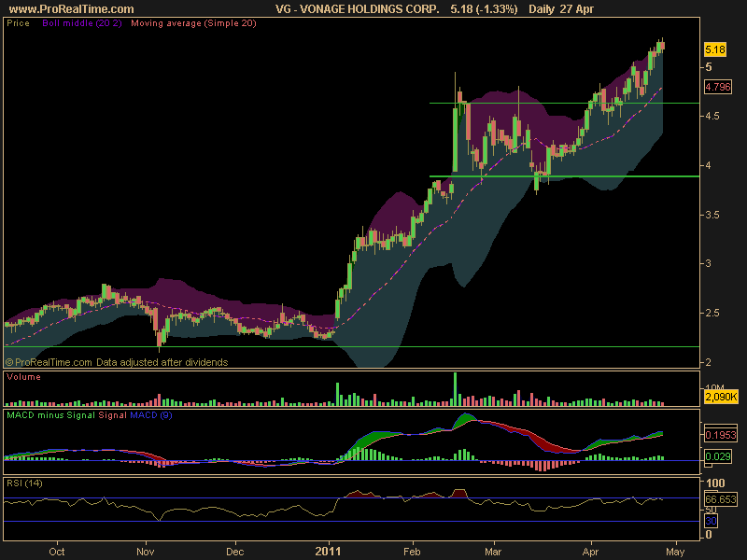
Task: Click the yellow 5.18 current price tag
Action: click(x=715, y=49)
